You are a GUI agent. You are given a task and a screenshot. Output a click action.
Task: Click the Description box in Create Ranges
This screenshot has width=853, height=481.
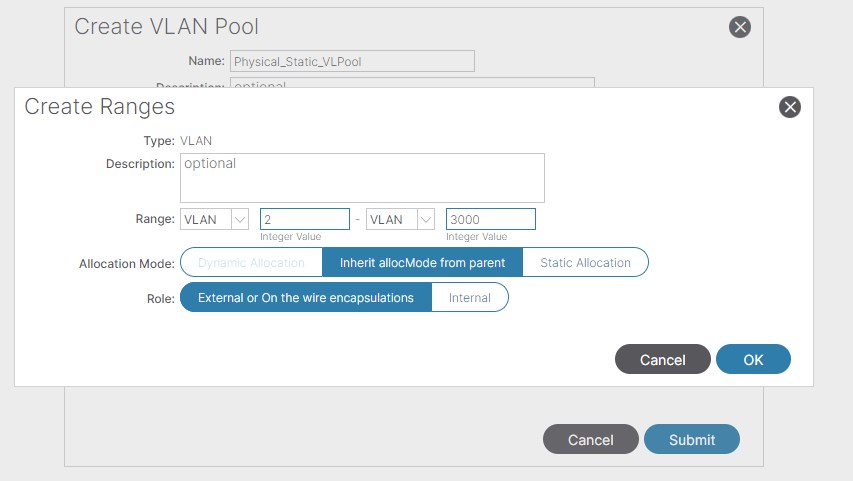[362, 178]
